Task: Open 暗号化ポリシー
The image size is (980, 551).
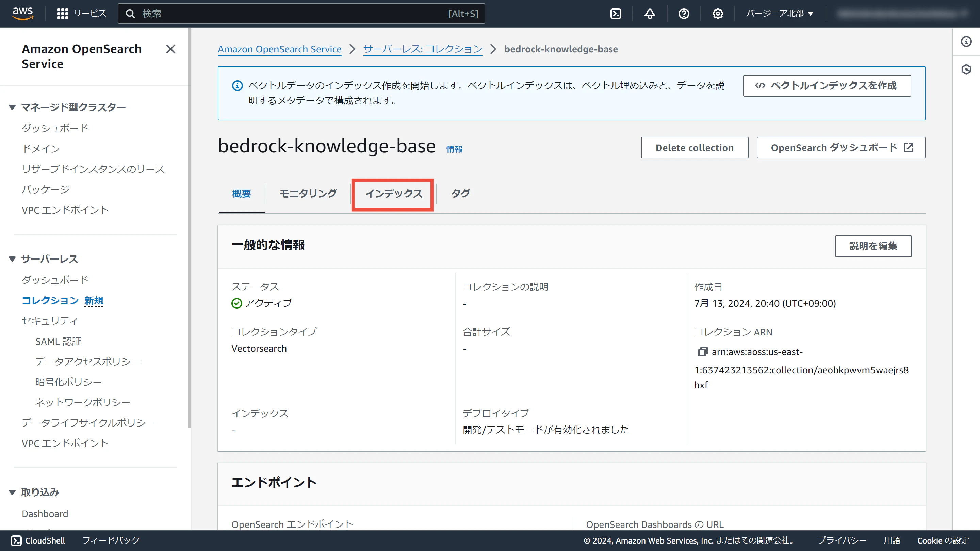Action: (x=68, y=382)
